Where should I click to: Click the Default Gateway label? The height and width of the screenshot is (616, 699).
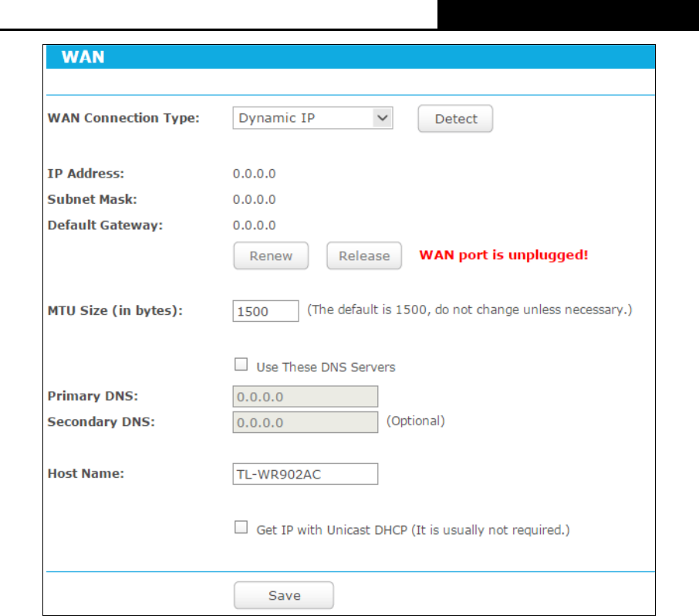(105, 225)
